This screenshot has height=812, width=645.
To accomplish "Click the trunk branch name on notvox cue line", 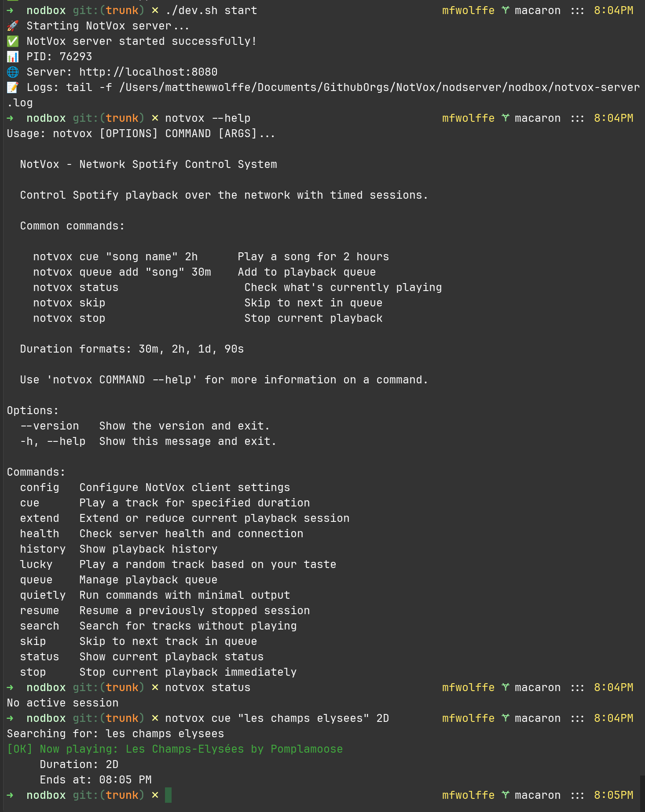I will point(122,718).
